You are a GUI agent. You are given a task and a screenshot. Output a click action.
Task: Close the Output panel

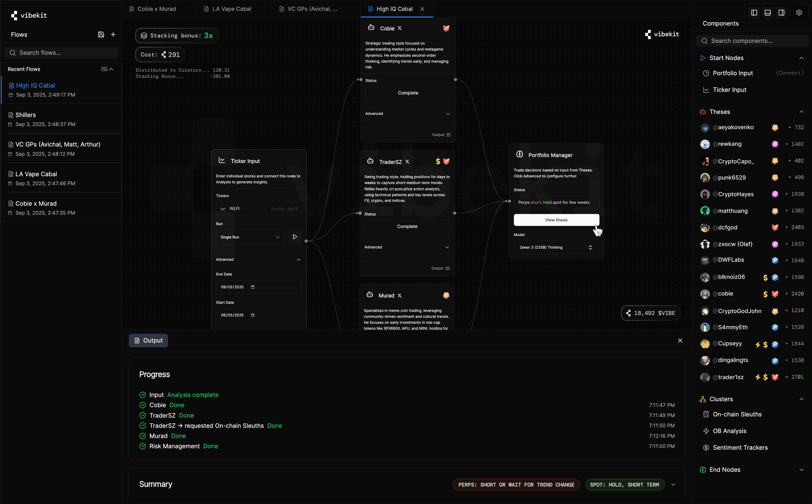pyautogui.click(x=680, y=340)
